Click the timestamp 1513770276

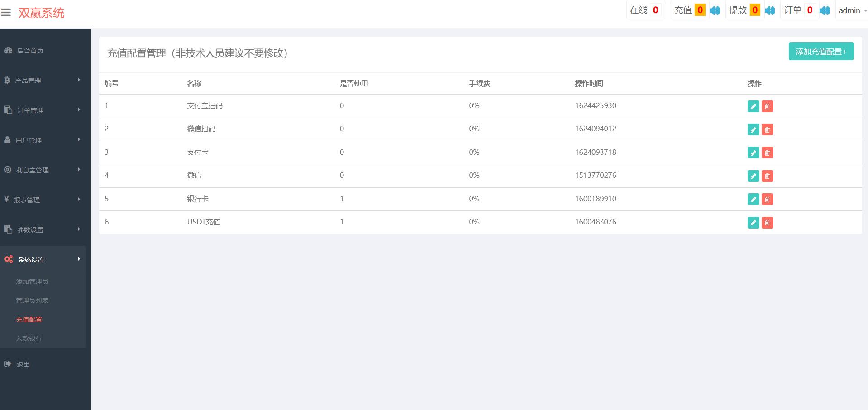click(596, 175)
